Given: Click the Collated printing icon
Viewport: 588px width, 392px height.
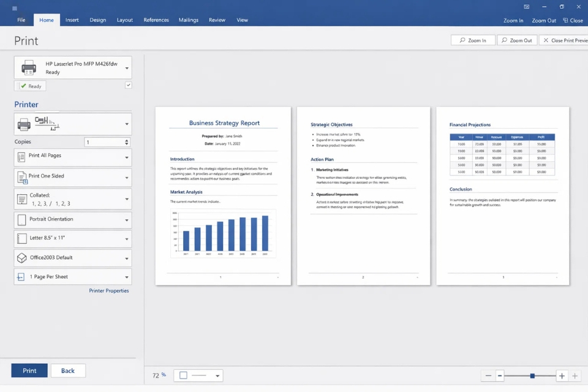Looking at the screenshot, I should pos(22,197).
